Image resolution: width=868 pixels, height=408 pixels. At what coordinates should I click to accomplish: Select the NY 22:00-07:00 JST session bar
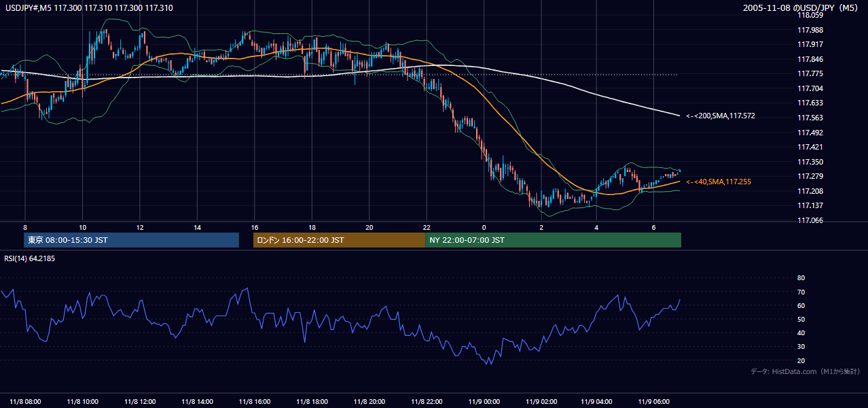tap(553, 240)
